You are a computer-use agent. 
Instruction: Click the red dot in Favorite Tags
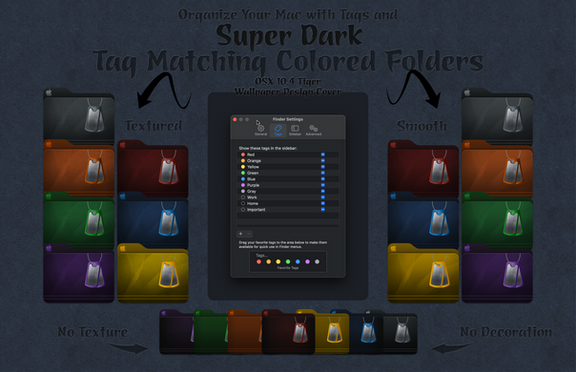click(x=259, y=262)
